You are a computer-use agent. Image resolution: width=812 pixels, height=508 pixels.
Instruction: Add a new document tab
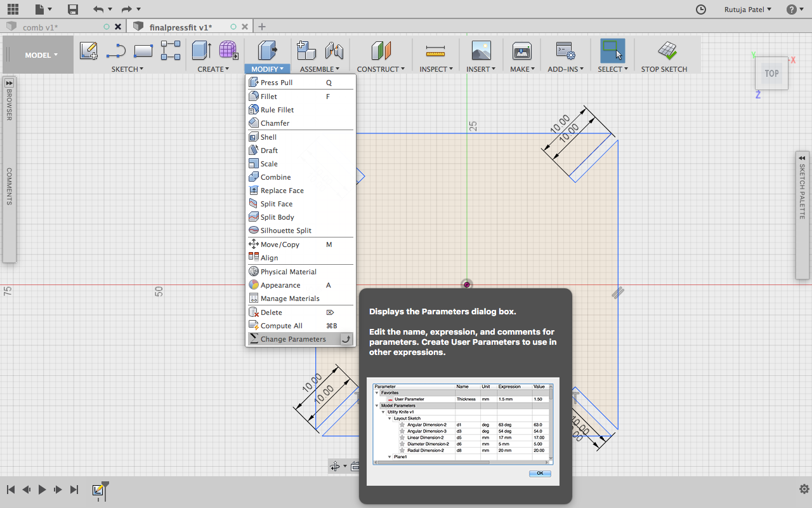[261, 27]
